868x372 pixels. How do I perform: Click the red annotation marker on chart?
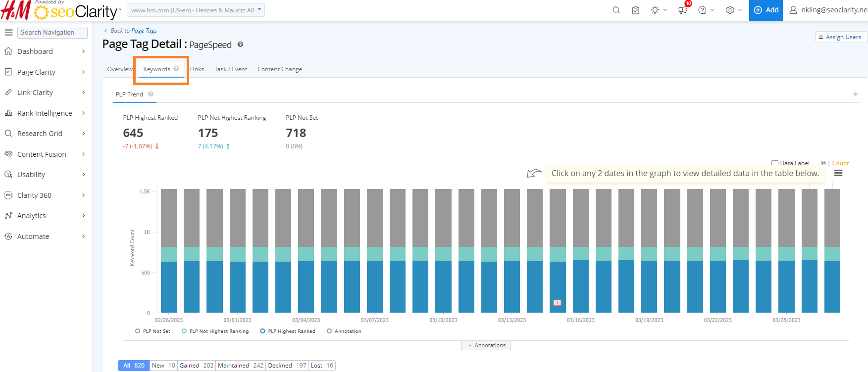tap(557, 302)
